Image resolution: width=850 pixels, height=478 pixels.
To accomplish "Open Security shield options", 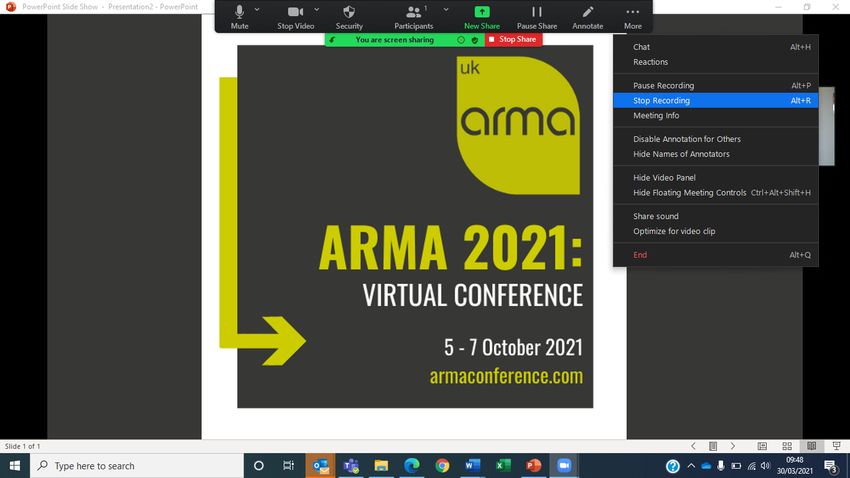I will click(349, 17).
